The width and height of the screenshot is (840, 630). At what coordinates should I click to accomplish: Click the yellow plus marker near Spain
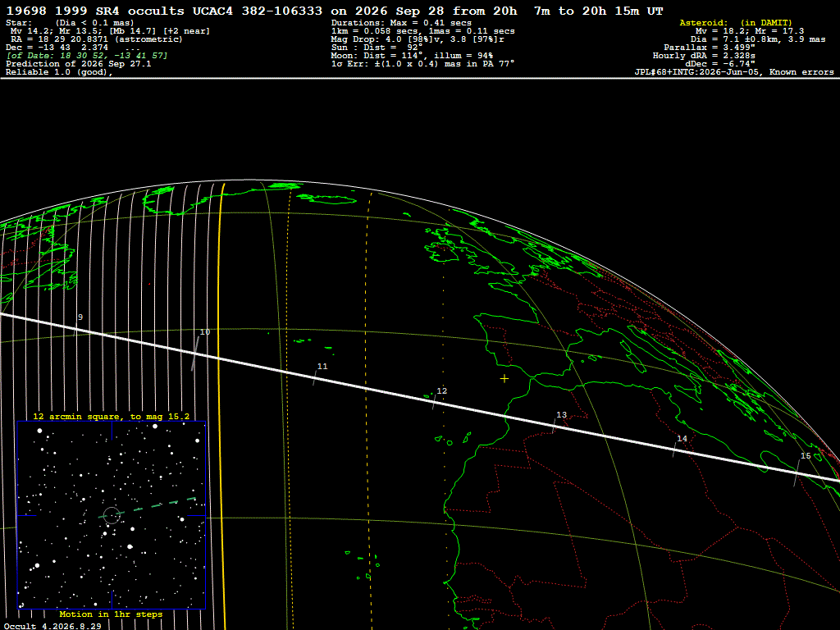pyautogui.click(x=504, y=379)
